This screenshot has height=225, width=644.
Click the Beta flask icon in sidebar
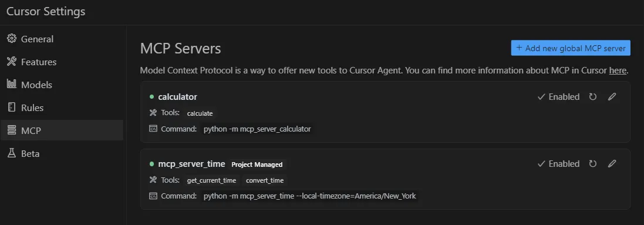point(12,153)
